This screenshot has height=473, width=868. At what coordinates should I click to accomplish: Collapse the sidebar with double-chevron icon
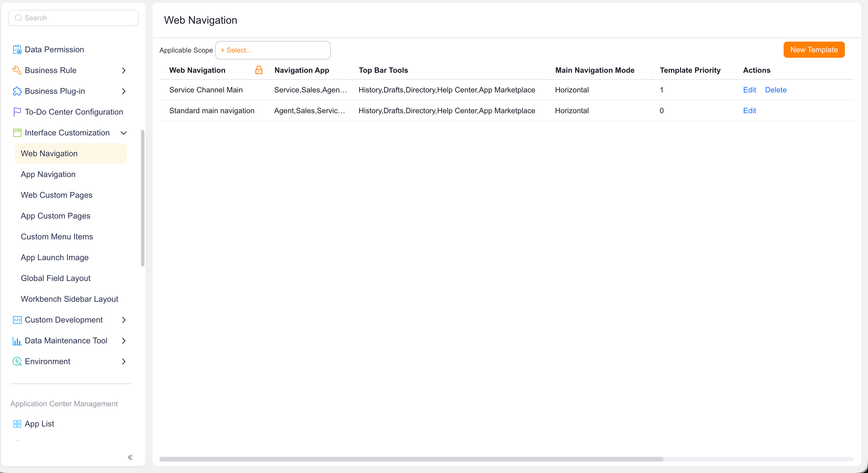point(130,457)
